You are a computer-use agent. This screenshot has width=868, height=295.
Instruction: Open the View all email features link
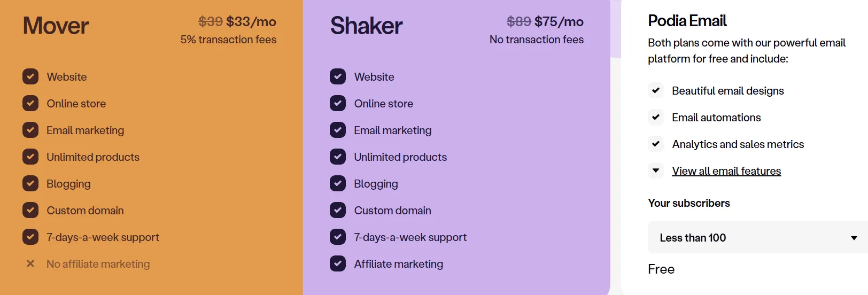(726, 171)
